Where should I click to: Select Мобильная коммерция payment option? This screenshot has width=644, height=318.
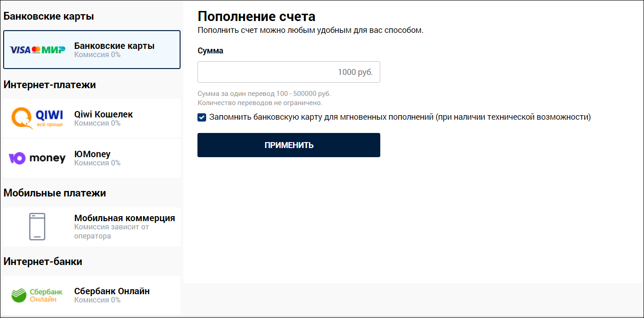click(x=92, y=227)
